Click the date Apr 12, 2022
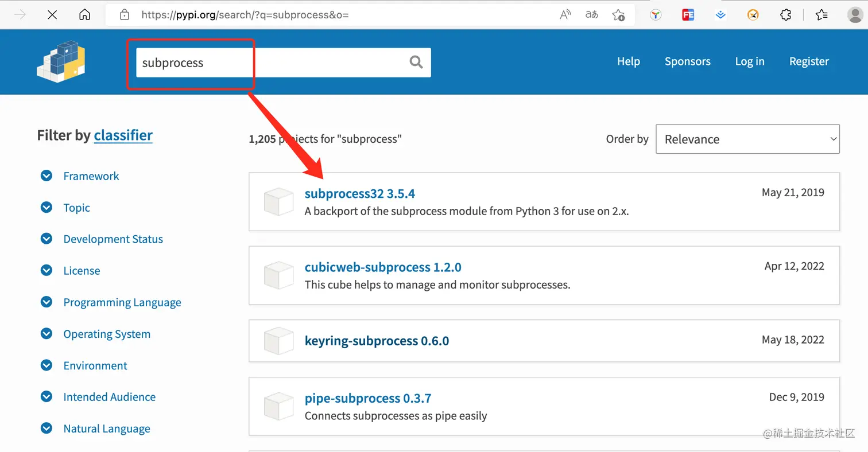 (x=795, y=266)
